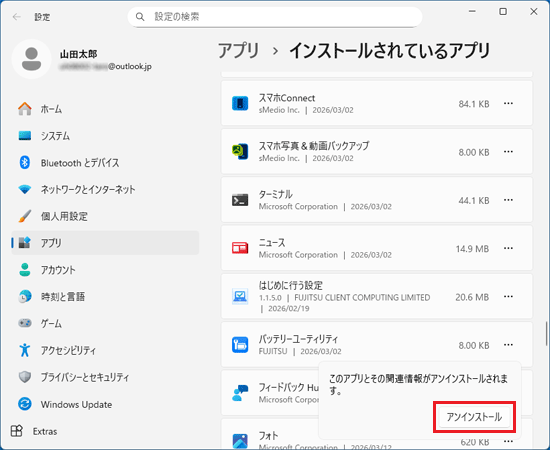Viewport: 550px width, 450px height.
Task: Click the paintbrush icon for 個人用設定
Action: click(25, 216)
